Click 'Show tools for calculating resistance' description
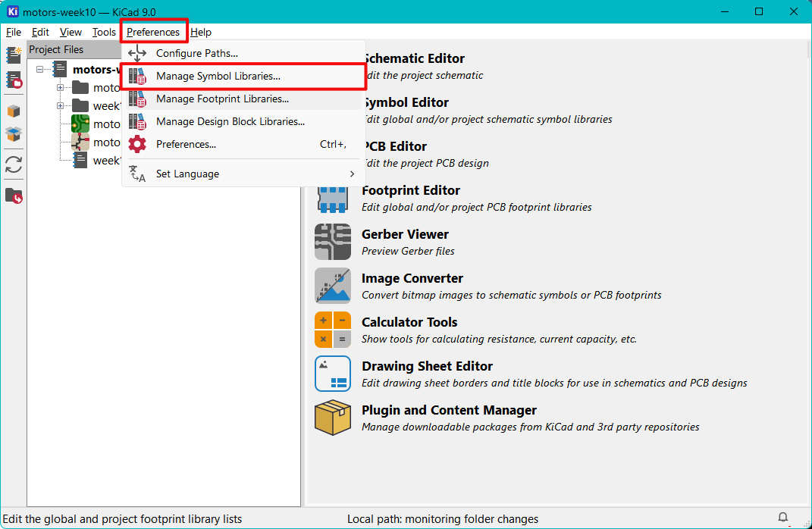The height and width of the screenshot is (529, 812). 499,339
